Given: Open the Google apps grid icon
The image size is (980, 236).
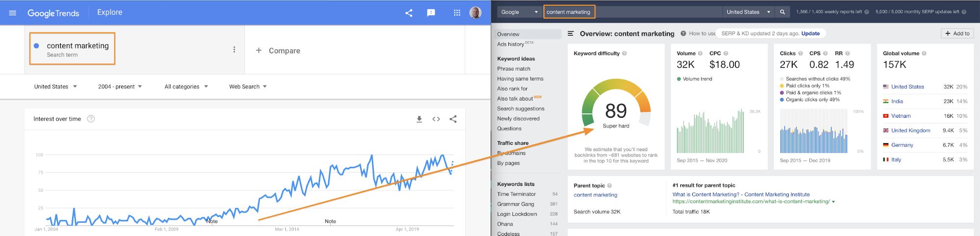Looking at the screenshot, I should (457, 13).
